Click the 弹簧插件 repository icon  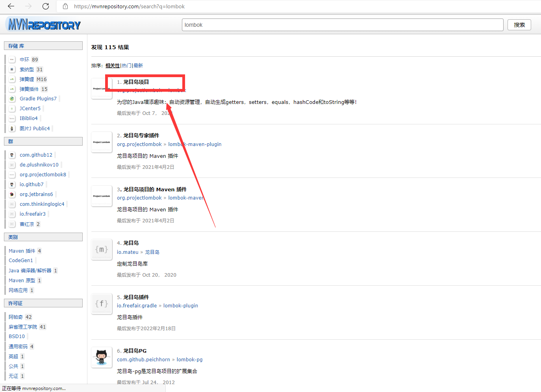(12, 89)
